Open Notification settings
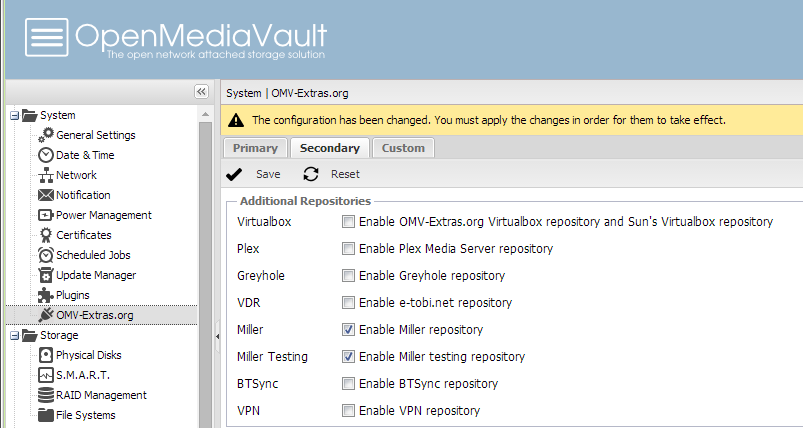This screenshot has width=803, height=428. click(x=83, y=195)
